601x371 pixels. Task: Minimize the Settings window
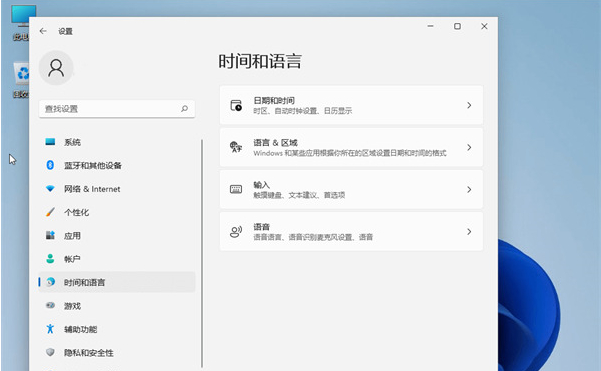[430, 26]
